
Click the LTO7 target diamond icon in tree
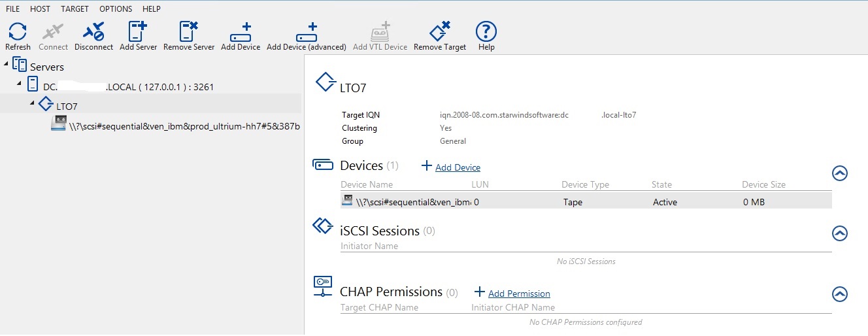coord(46,104)
